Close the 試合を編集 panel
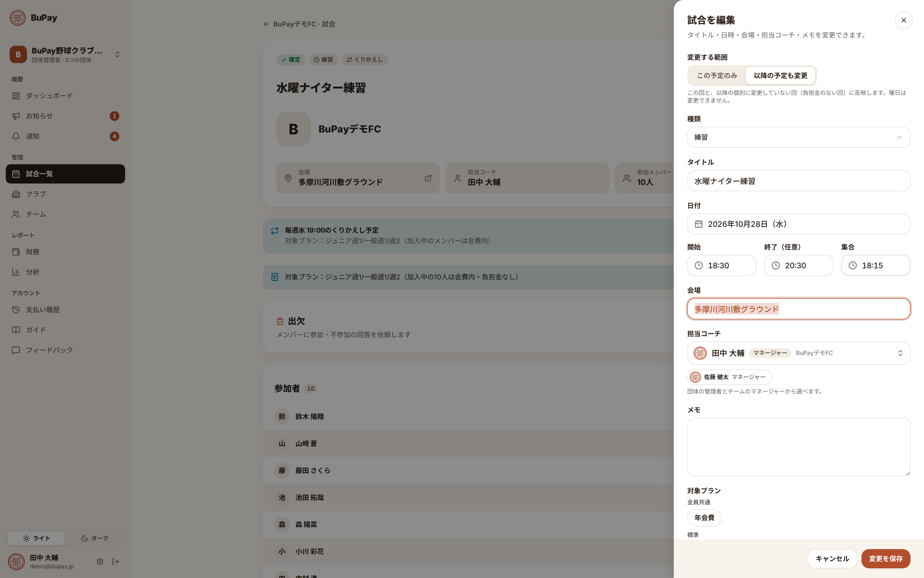 point(903,20)
